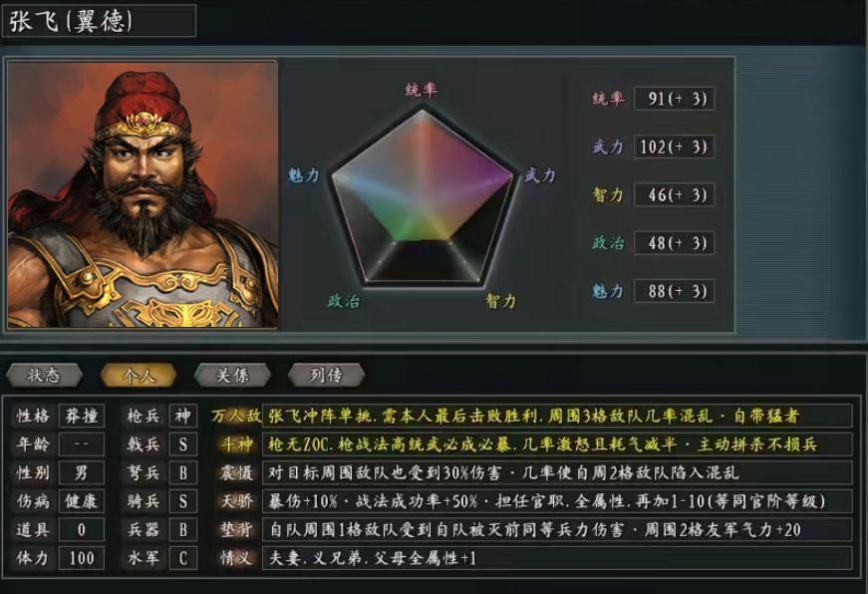Select the 武力 stat value 102

674,147
